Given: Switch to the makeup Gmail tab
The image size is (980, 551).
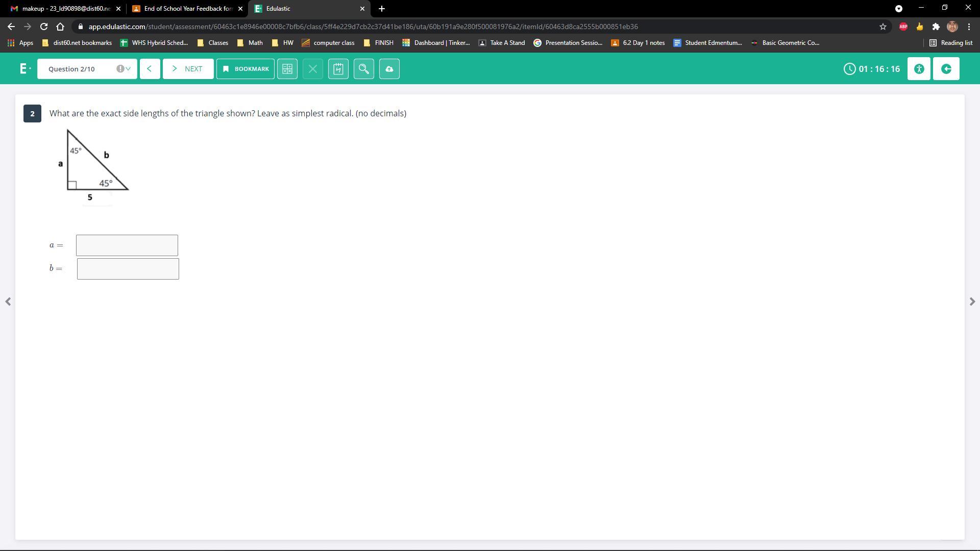Looking at the screenshot, I should pyautogui.click(x=61, y=9).
